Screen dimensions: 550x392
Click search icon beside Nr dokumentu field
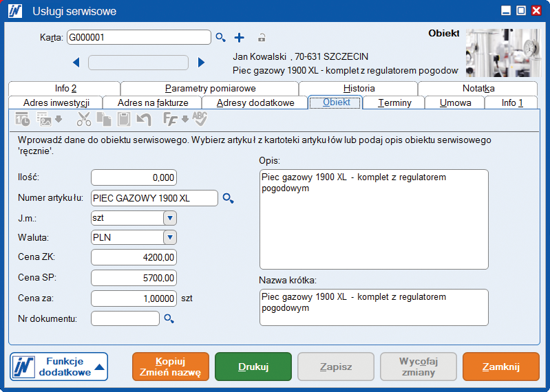(x=169, y=318)
